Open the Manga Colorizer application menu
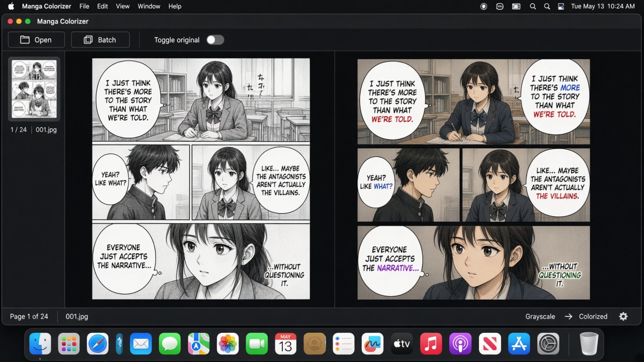Screen dimensions: 644x362 click(47, 6)
